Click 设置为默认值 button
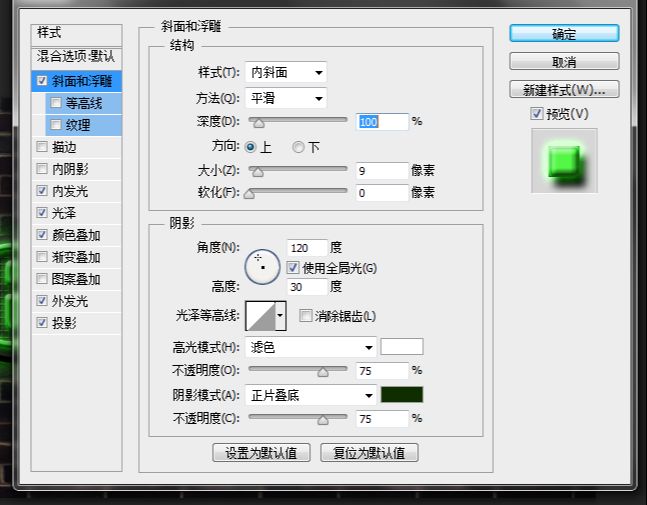Screen dimensions: 647x505 point(261,453)
